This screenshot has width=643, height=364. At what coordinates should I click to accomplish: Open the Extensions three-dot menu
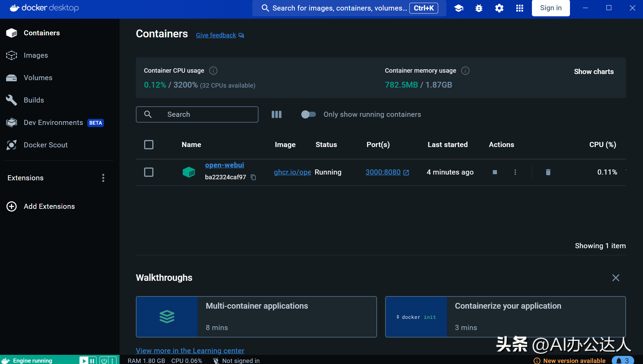pos(103,178)
